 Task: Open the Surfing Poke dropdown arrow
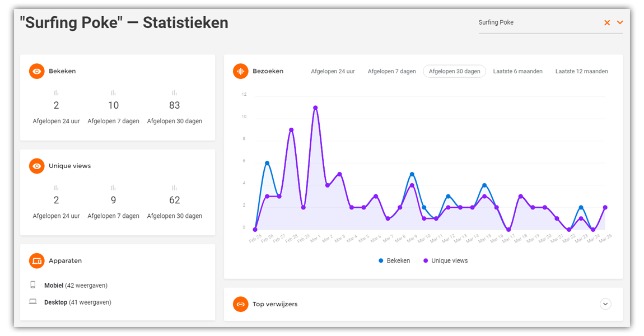[620, 22]
